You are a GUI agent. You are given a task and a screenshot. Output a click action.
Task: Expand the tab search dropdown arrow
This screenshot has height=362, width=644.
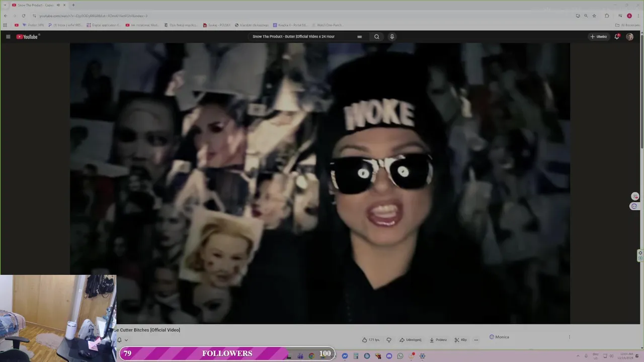coord(5,5)
